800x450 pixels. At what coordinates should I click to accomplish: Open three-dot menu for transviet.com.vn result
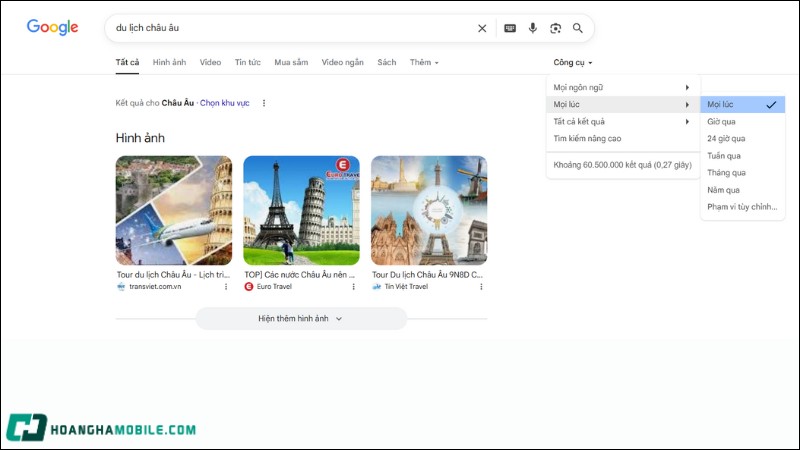[226, 286]
